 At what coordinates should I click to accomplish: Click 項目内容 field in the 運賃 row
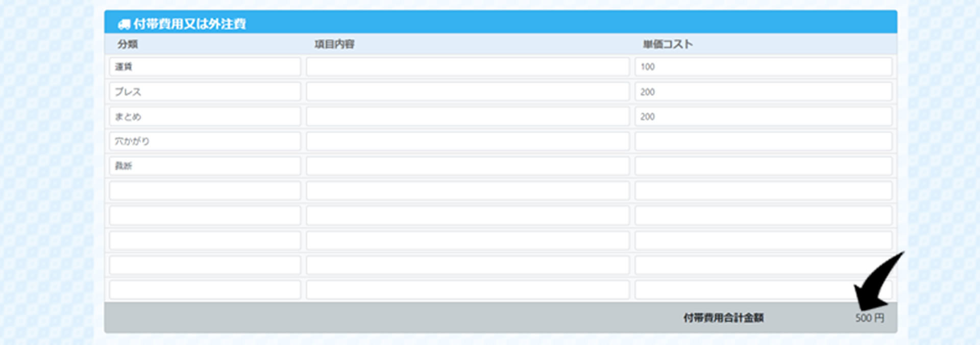coord(468,67)
